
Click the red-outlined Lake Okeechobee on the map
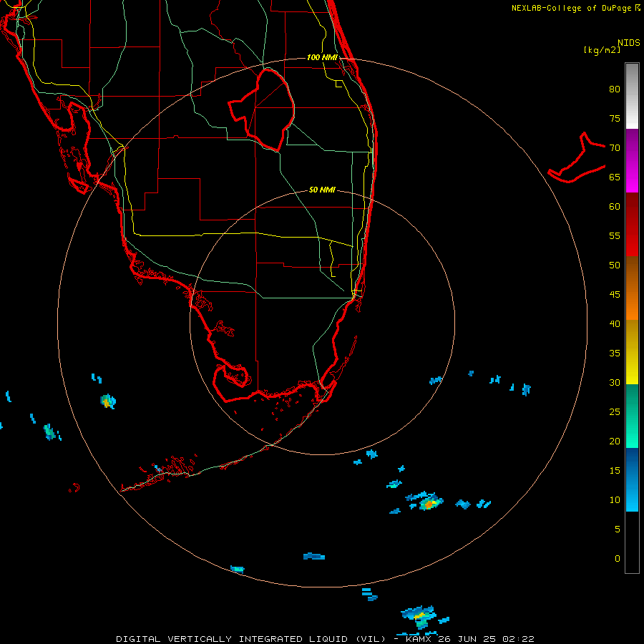pos(262,109)
